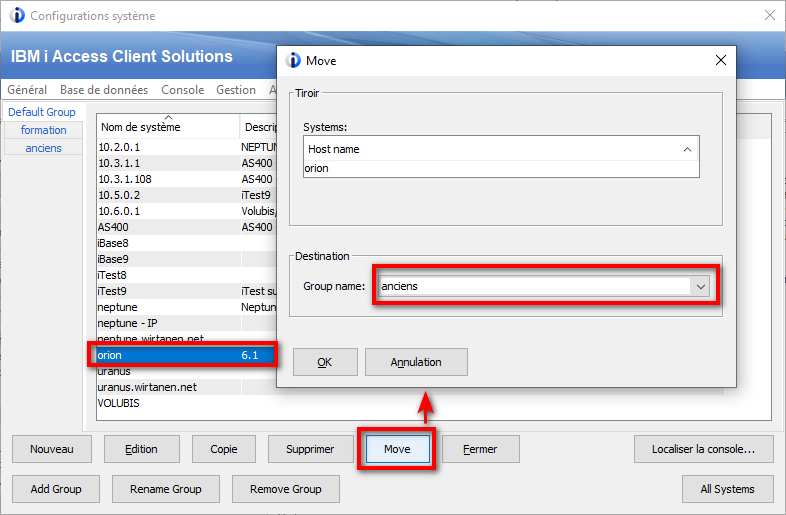Viewport: 786px width, 515px height.
Task: Open the Group name dropdown arrow
Action: tap(701, 286)
